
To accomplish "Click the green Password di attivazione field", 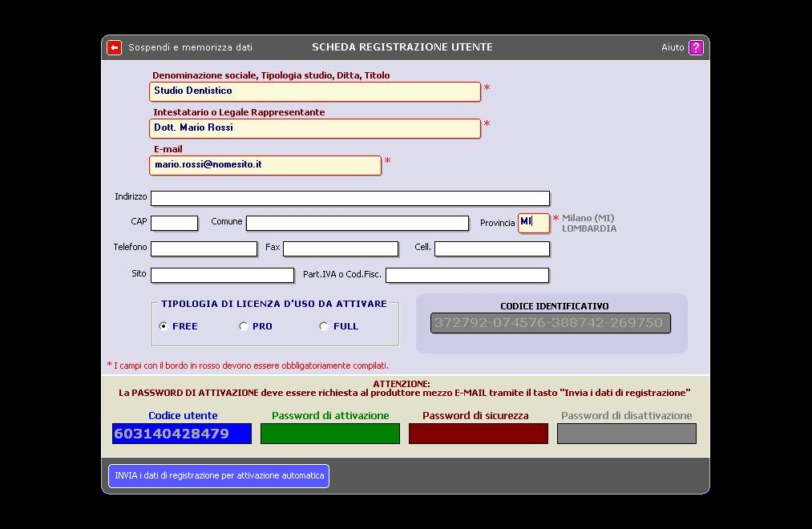I will pyautogui.click(x=330, y=434).
